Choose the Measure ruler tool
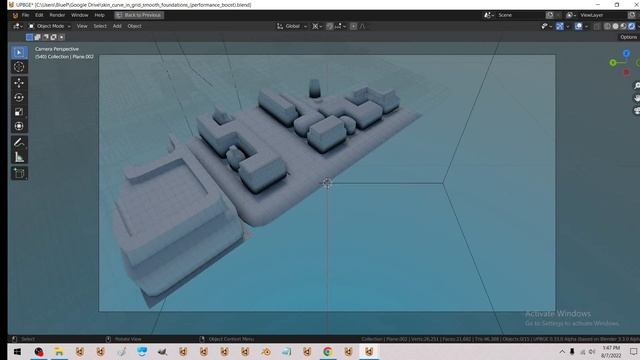 click(x=19, y=157)
